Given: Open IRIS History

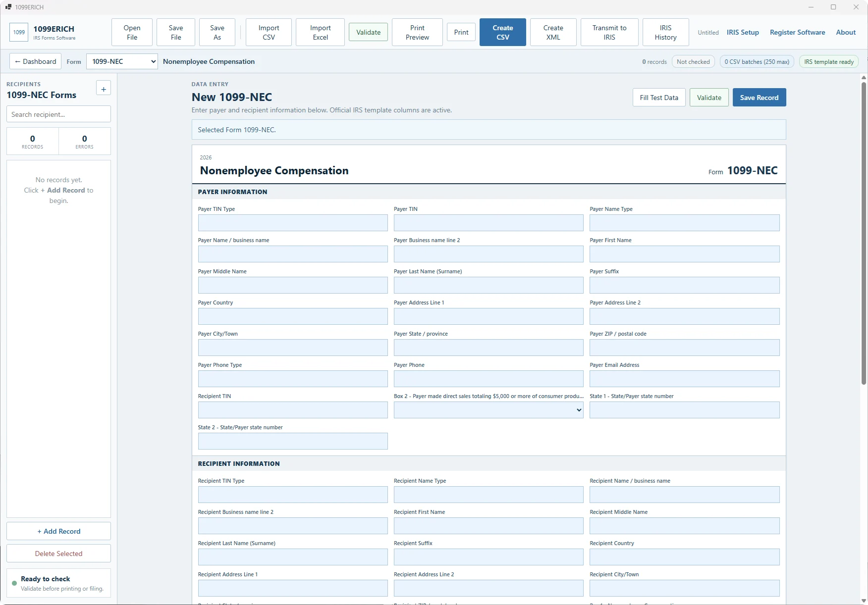Looking at the screenshot, I should (665, 32).
